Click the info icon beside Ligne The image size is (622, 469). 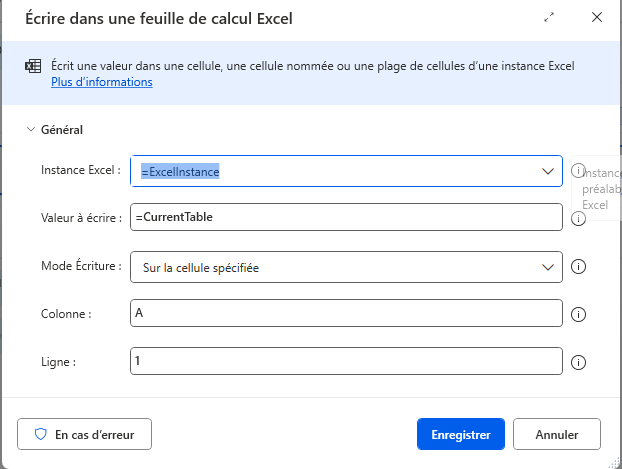coord(577,362)
